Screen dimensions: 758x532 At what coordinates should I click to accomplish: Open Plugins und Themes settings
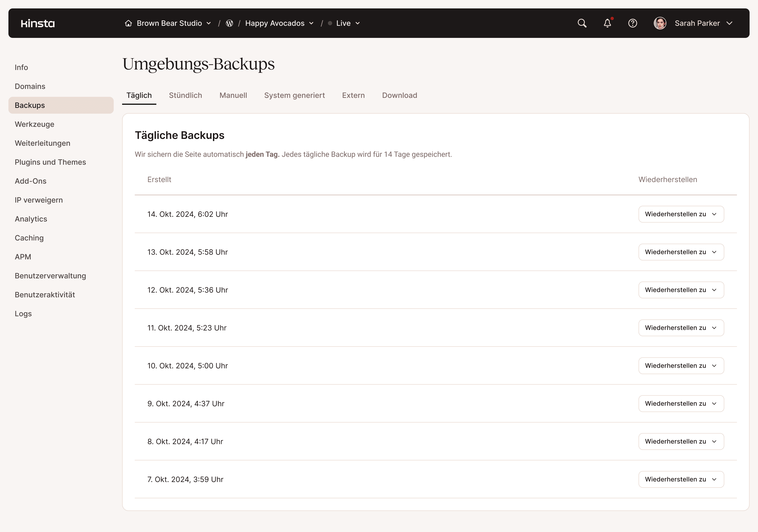click(x=50, y=162)
